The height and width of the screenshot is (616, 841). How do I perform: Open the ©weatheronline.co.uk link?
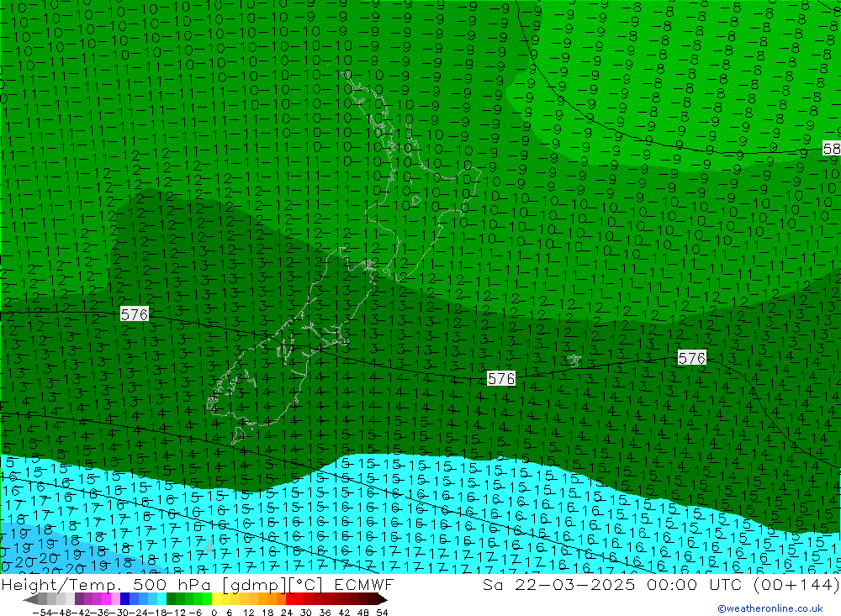point(770,608)
